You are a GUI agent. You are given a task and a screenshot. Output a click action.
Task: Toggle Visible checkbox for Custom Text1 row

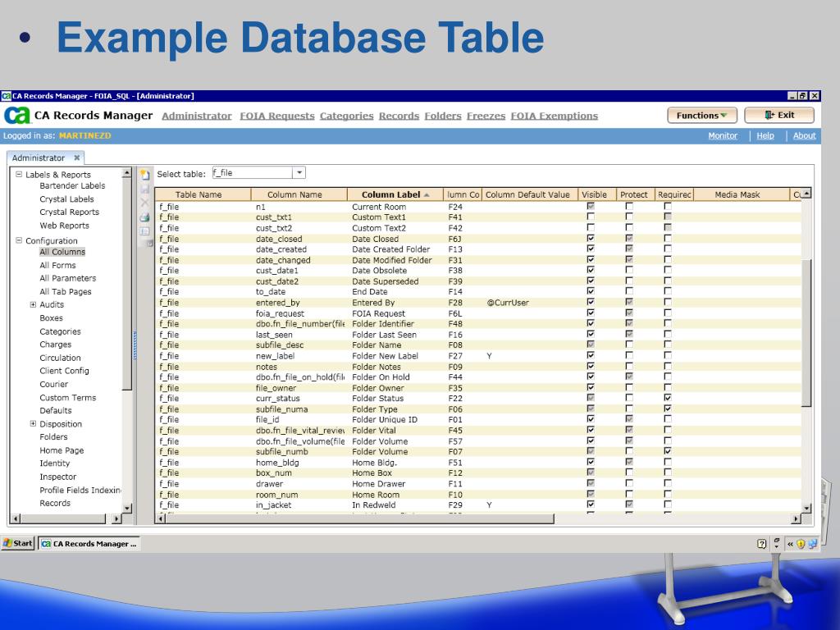coord(591,217)
